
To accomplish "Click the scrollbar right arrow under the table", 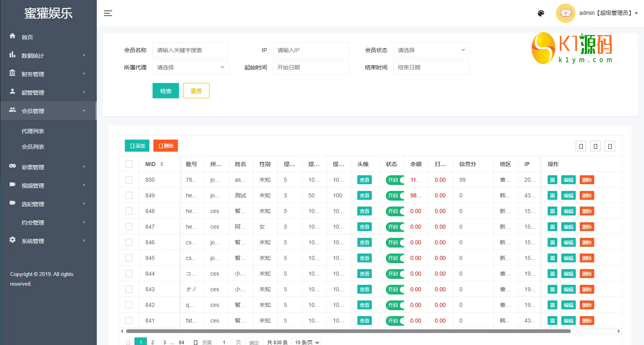I will (619, 331).
